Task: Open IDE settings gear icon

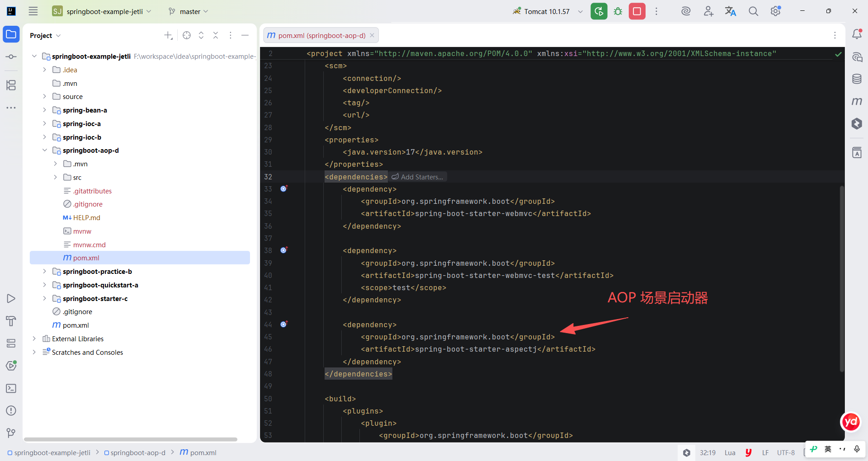Action: pos(776,11)
